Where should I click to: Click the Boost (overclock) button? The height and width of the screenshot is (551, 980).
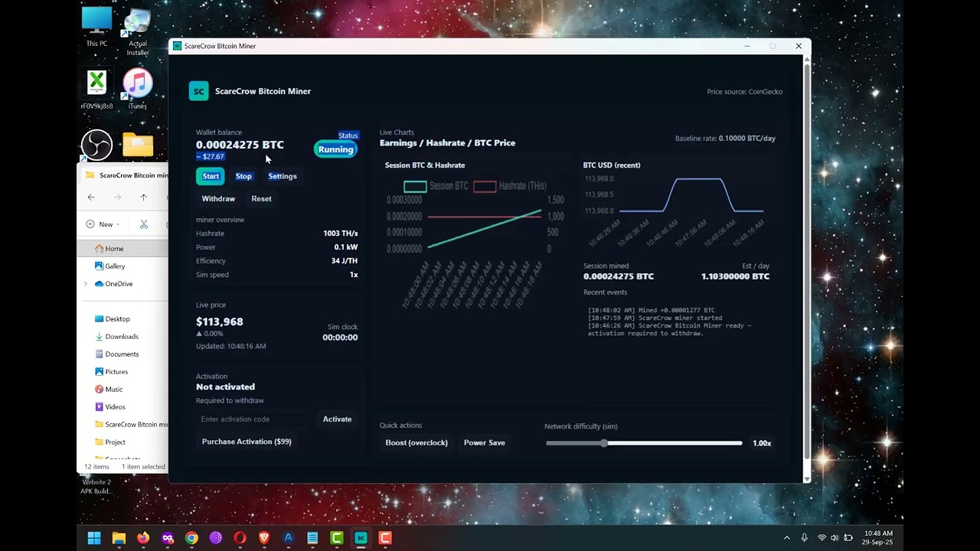(x=416, y=442)
